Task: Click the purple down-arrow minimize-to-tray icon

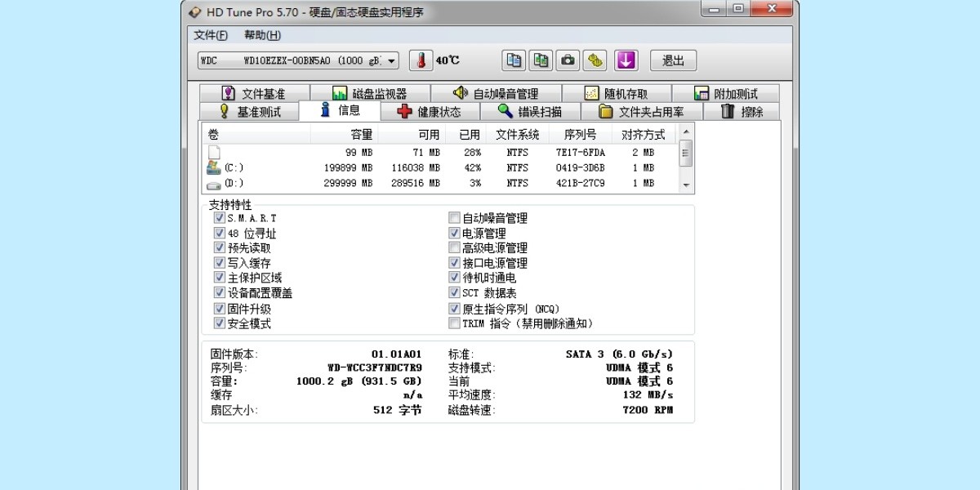Action: tap(626, 60)
